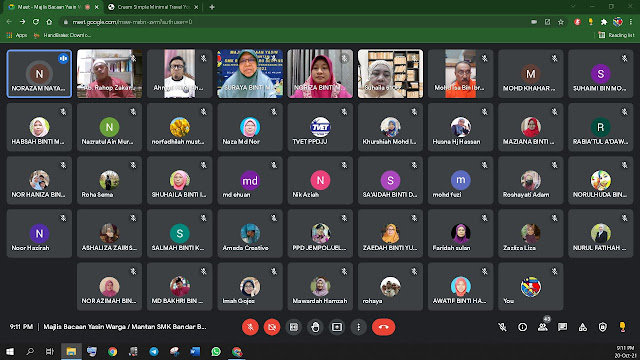Toggle the microphone mute button
Viewport: 640px width, 360px height.
(250, 327)
